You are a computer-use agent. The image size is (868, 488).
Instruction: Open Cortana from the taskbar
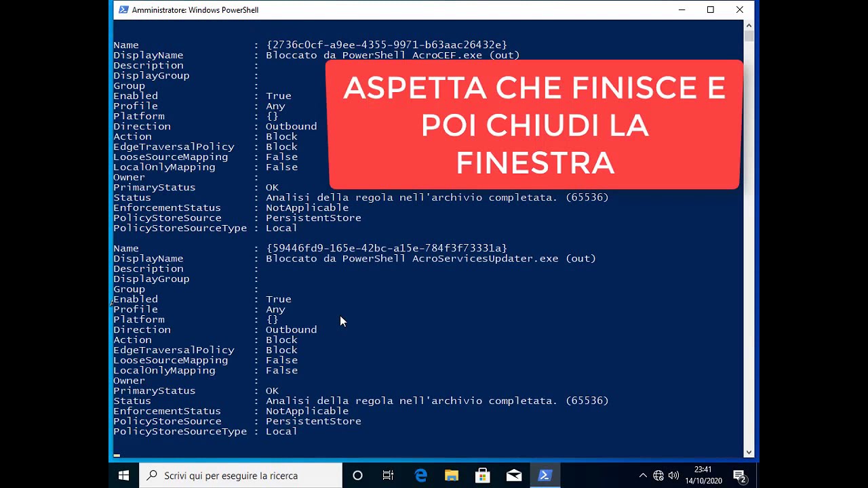pyautogui.click(x=357, y=476)
